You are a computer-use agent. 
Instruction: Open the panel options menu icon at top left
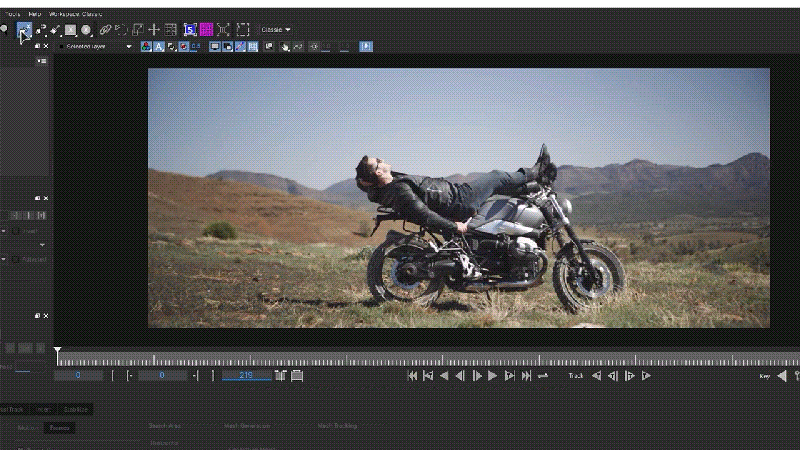tap(41, 61)
